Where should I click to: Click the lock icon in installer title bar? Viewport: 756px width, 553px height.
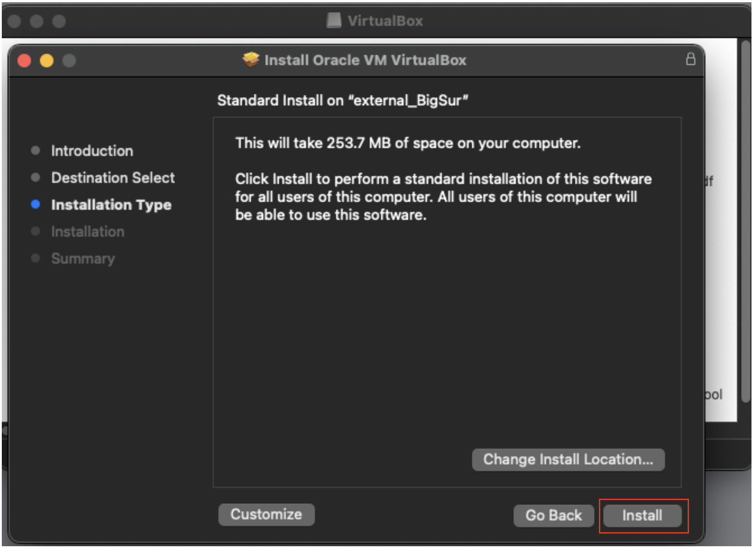(690, 59)
